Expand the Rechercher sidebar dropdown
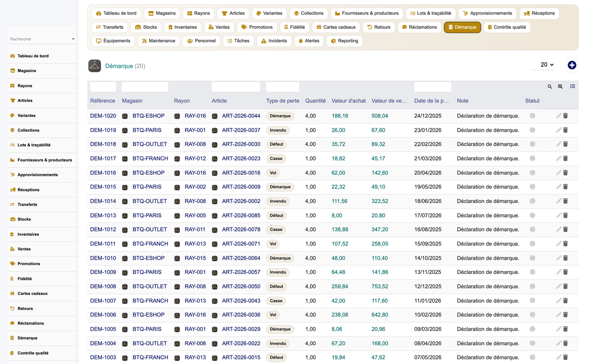 point(73,39)
